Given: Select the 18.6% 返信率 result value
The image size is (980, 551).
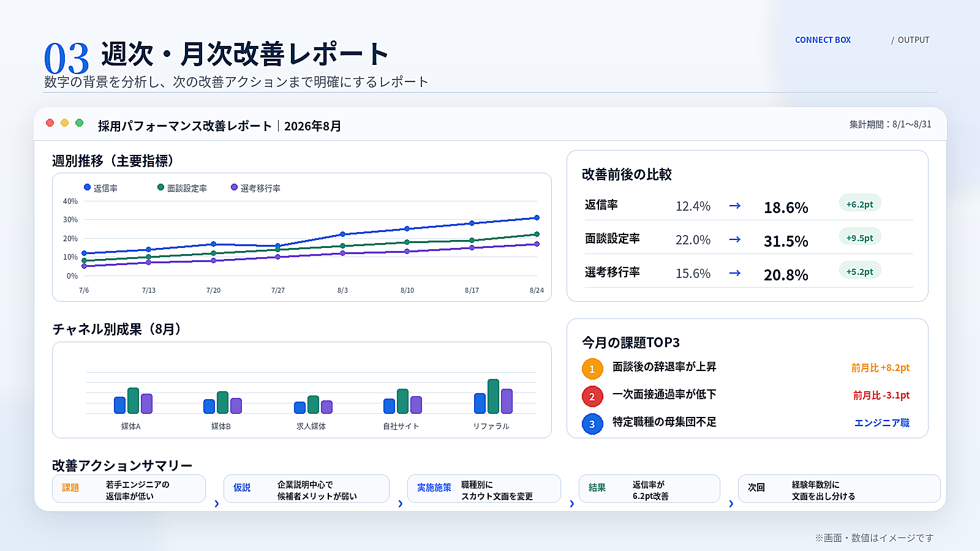Looking at the screenshot, I should click(786, 208).
